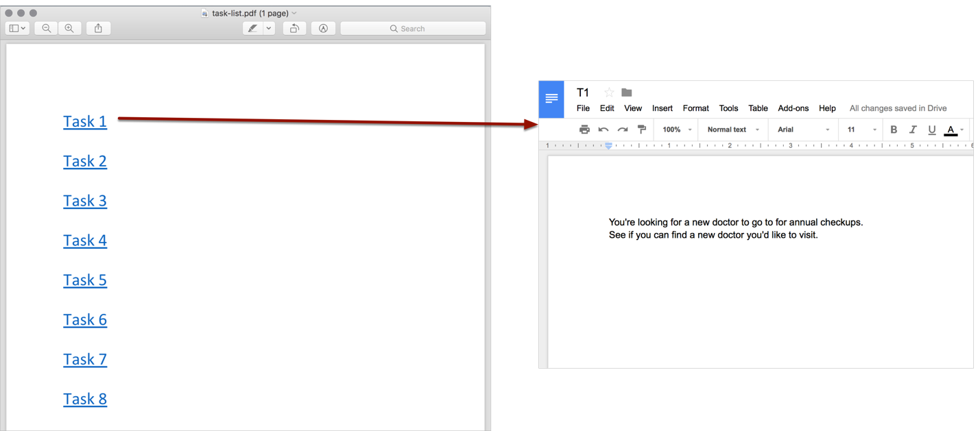Screen dimensions: 980x431
Task: Open the Task 1 link
Action: coord(85,121)
